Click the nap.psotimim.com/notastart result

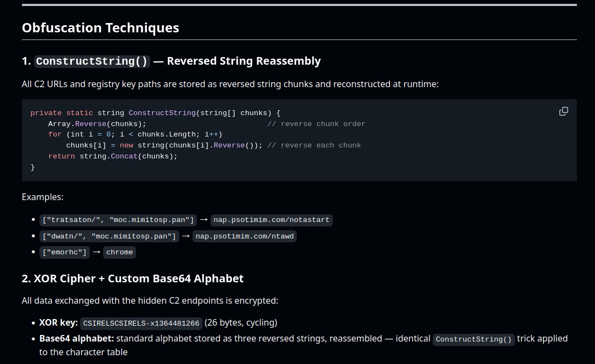click(271, 220)
